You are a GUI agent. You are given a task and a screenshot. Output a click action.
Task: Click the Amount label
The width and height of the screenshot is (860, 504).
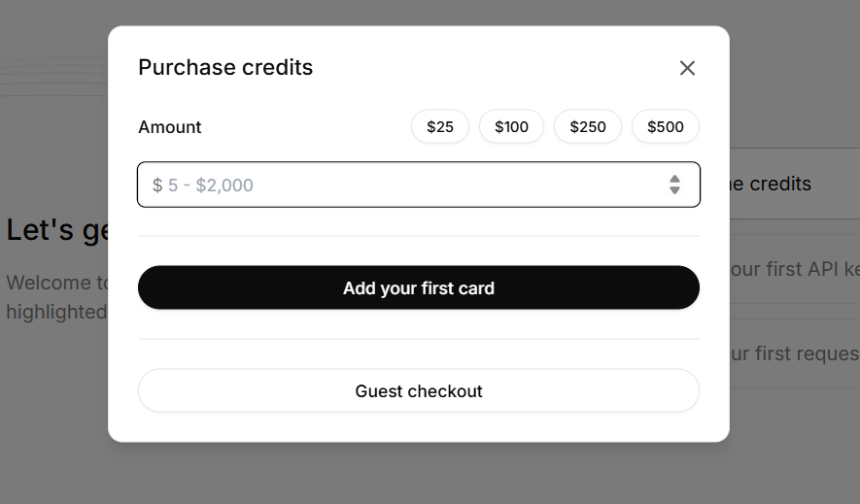pyautogui.click(x=170, y=127)
